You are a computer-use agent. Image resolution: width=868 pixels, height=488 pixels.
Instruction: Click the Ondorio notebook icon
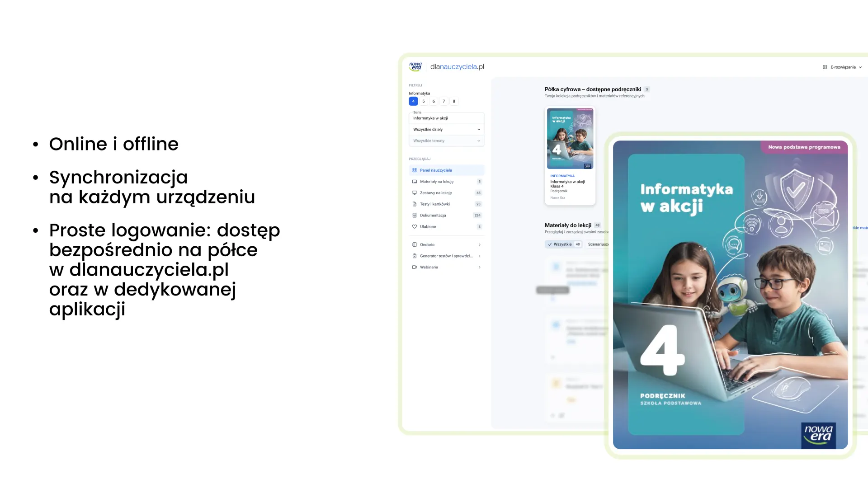(x=414, y=245)
